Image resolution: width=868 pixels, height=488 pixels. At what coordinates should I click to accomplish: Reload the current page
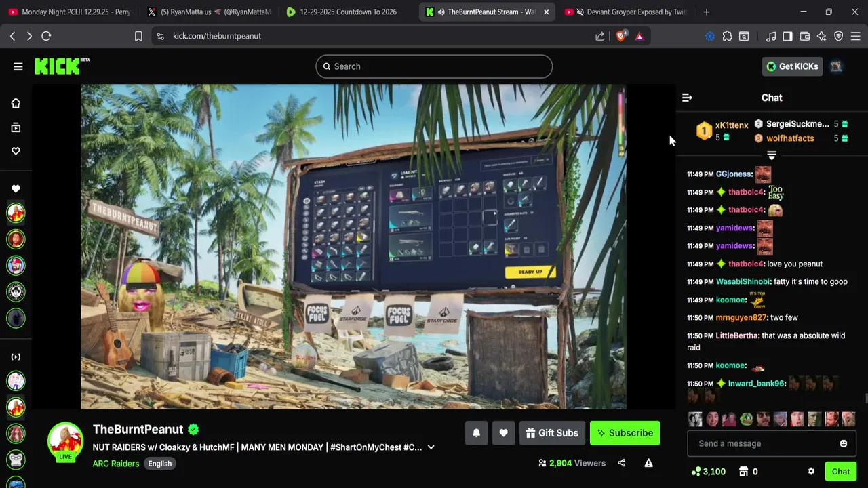(46, 36)
